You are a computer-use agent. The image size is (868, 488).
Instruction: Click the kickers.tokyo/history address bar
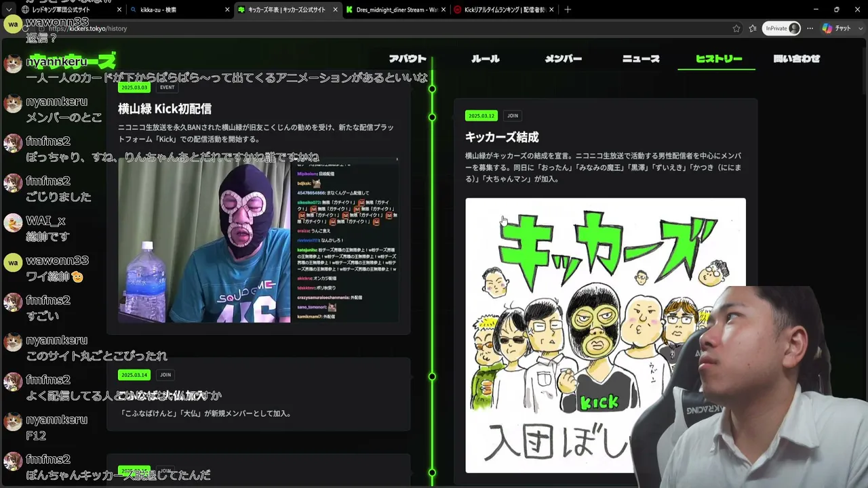[380, 28]
